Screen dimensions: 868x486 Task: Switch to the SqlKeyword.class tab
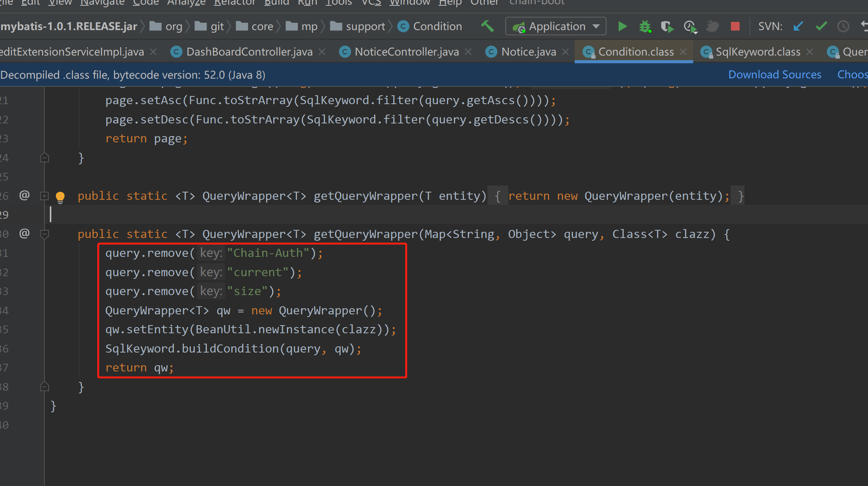[x=758, y=52]
